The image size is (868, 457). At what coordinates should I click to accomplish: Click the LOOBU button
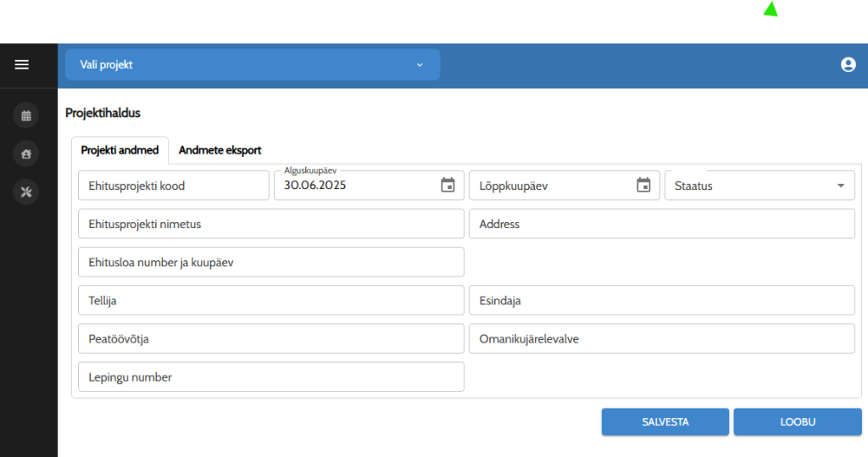click(x=797, y=421)
